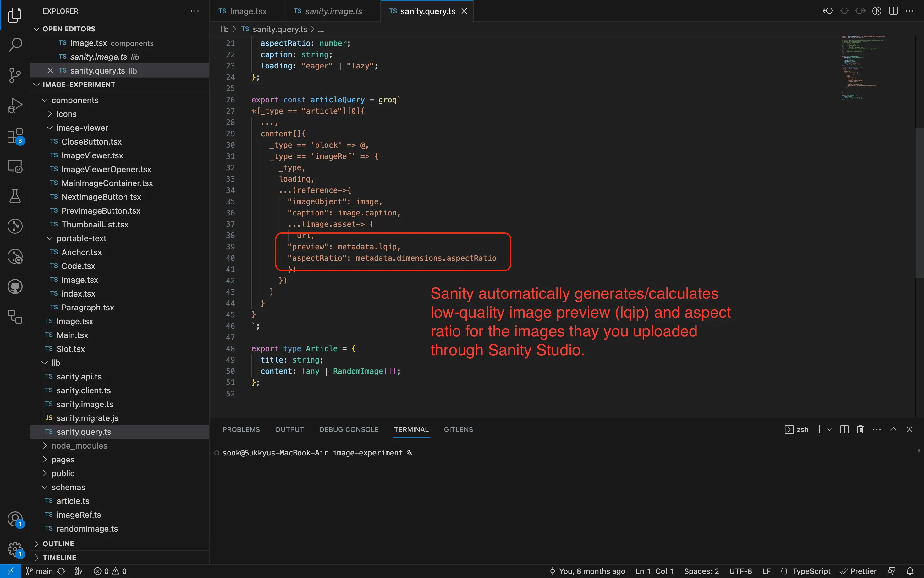924x578 pixels.
Task: Open the GitHub panel icon
Action: tap(15, 287)
